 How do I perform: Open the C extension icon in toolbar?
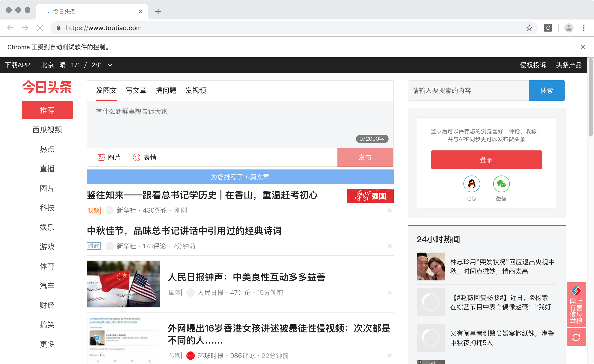point(548,28)
